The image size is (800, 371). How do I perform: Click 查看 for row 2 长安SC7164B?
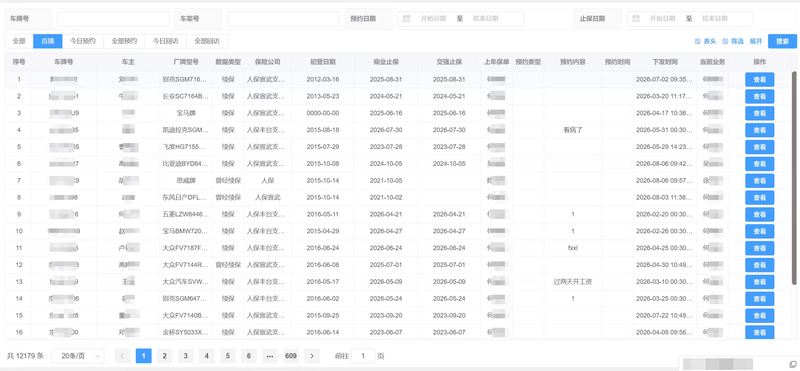[759, 96]
